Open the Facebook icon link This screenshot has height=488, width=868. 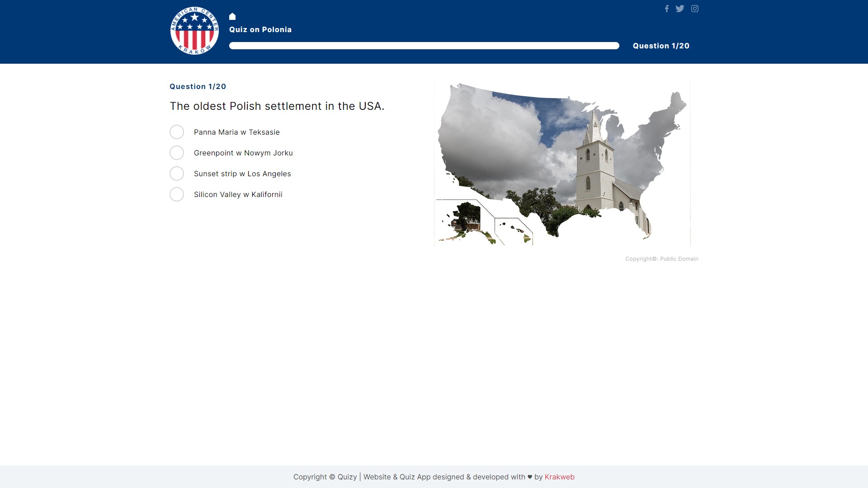pos(666,9)
